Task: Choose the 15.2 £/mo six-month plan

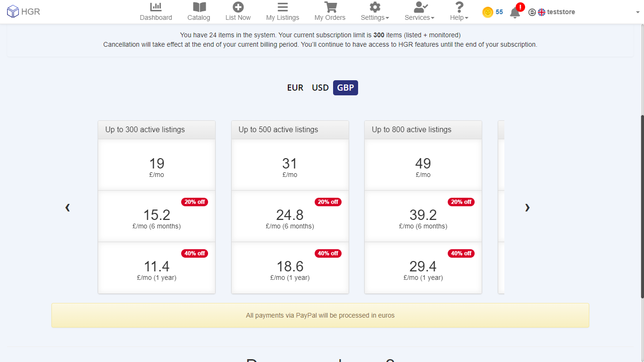Action: coord(157,216)
